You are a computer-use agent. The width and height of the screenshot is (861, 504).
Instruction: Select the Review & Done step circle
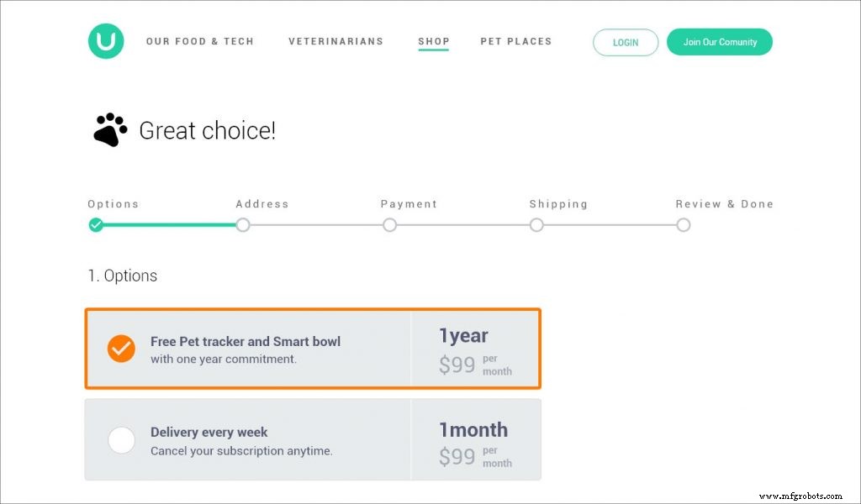pos(683,225)
